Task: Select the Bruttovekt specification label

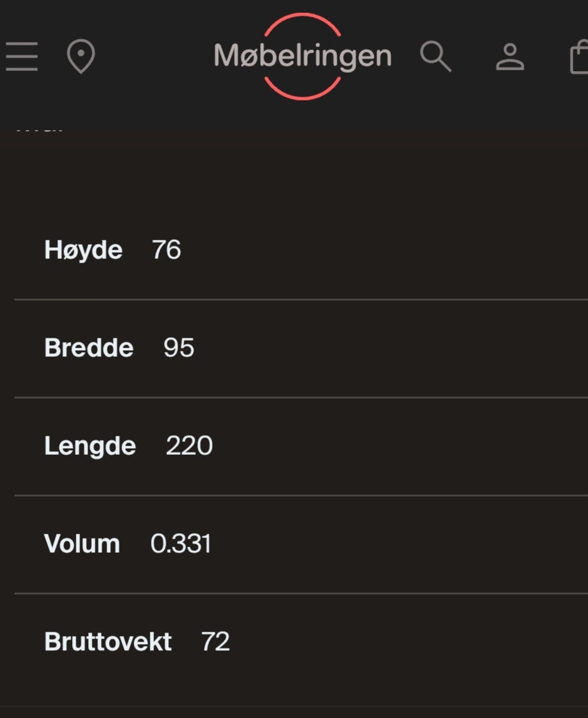Action: [x=108, y=642]
